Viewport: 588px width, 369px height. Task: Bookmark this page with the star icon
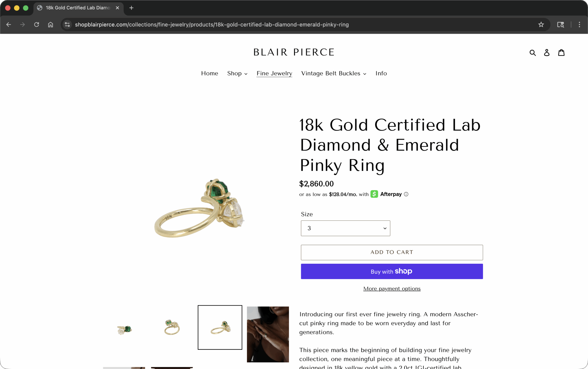coord(541,24)
